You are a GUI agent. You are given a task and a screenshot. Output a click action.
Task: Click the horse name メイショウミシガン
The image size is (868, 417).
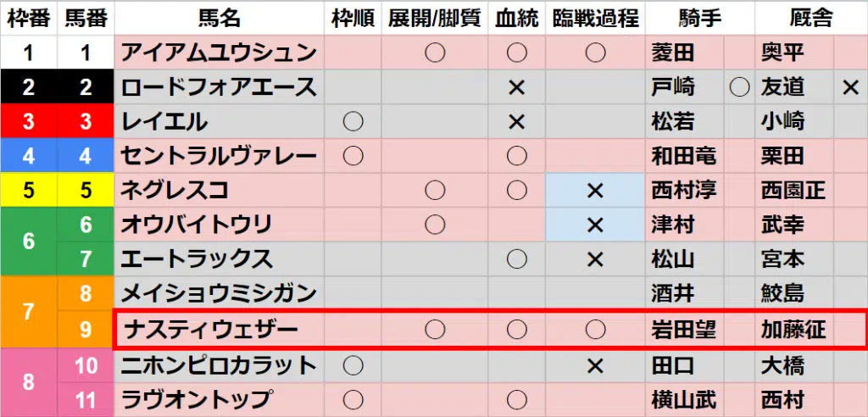click(219, 293)
